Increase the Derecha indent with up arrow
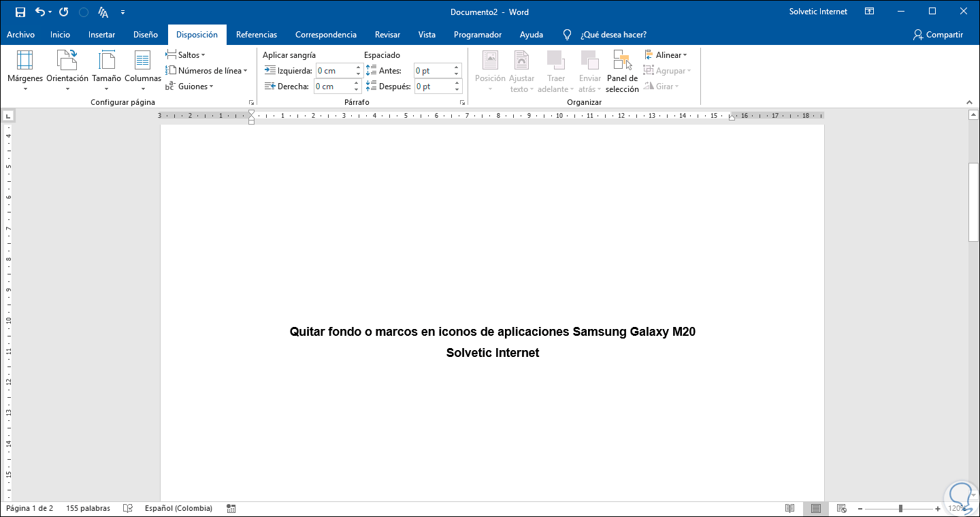This screenshot has height=517, width=980. tap(357, 83)
